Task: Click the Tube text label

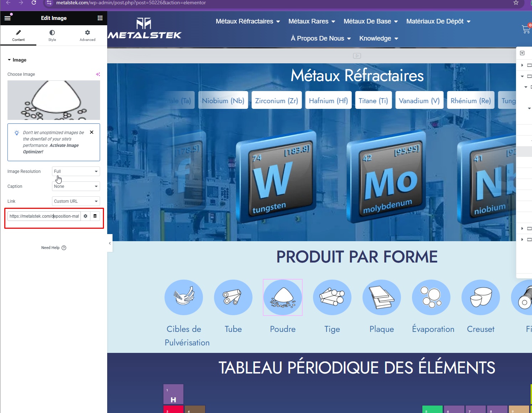Action: click(x=233, y=329)
